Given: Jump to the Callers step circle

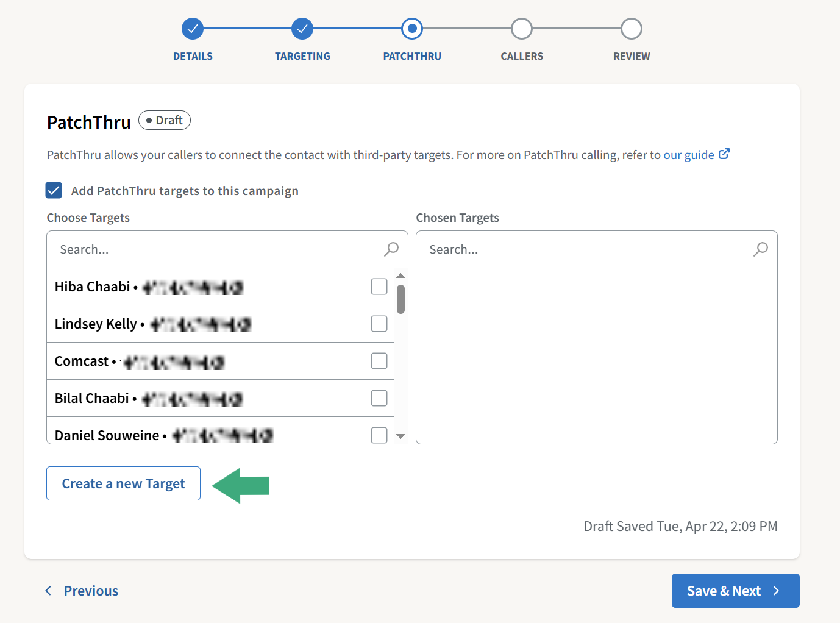Looking at the screenshot, I should [x=522, y=29].
